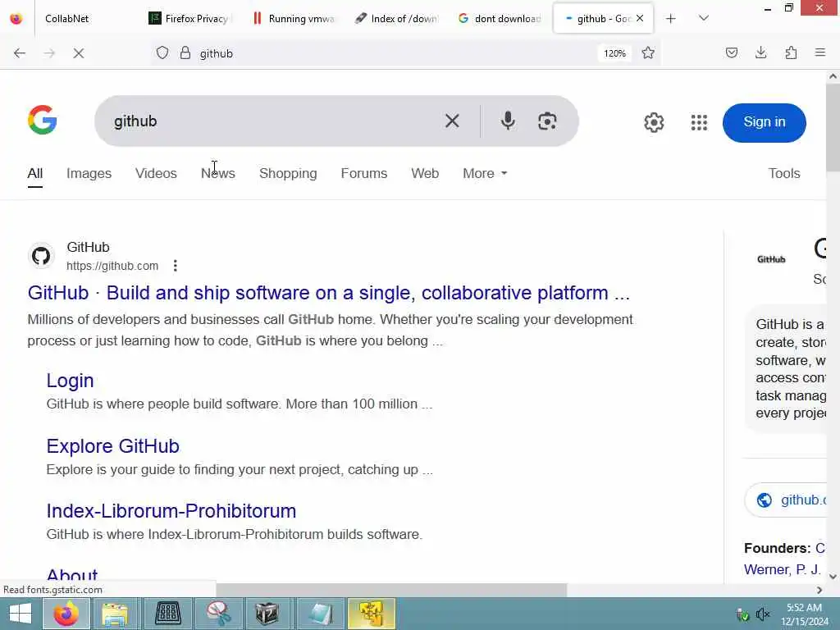Start voice search with microphone

tap(508, 121)
